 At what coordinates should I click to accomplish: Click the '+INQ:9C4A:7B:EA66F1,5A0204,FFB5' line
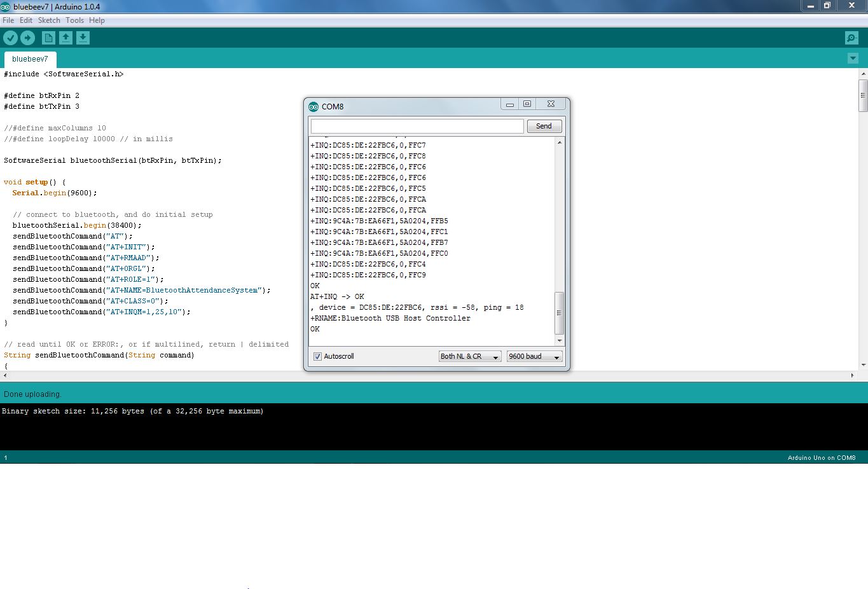tap(379, 221)
